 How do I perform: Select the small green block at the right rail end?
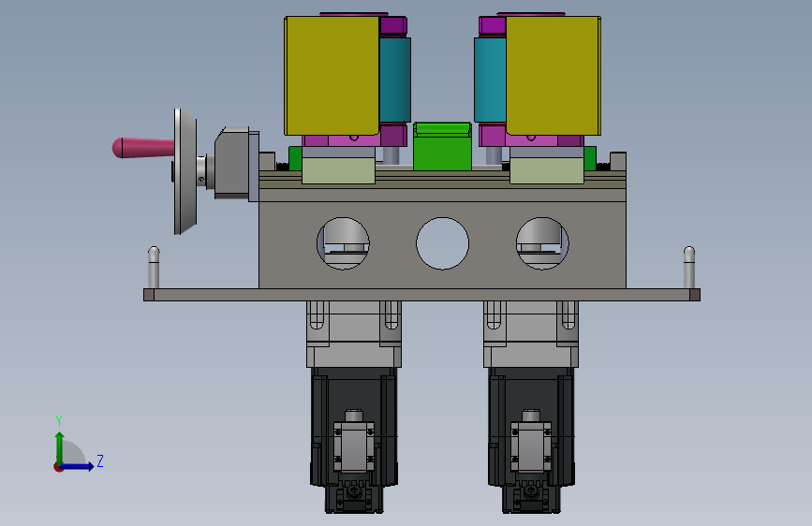[x=590, y=158]
